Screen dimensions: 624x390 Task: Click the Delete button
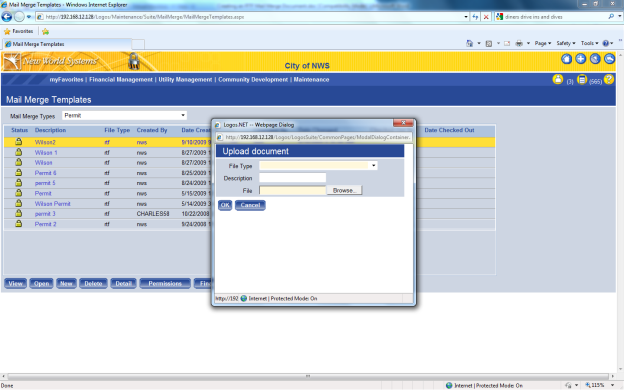93,283
